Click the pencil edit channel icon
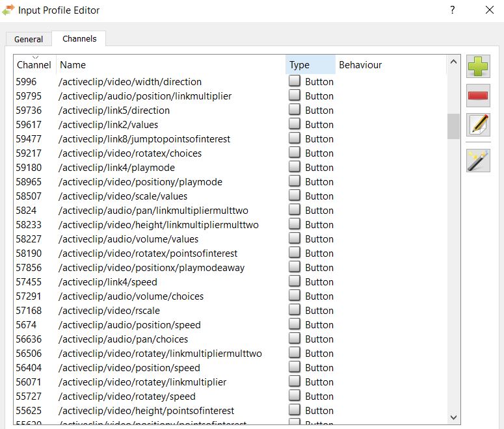504x429 pixels. [478, 124]
